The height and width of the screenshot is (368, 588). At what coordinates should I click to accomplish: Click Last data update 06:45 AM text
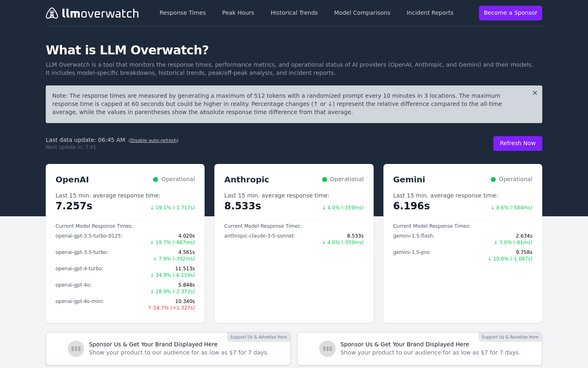coord(85,140)
